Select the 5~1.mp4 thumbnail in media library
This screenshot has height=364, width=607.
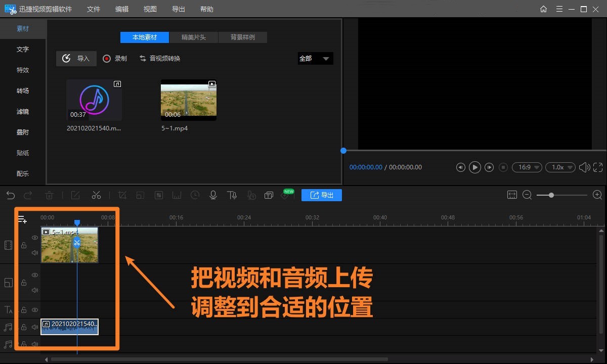pos(188,100)
